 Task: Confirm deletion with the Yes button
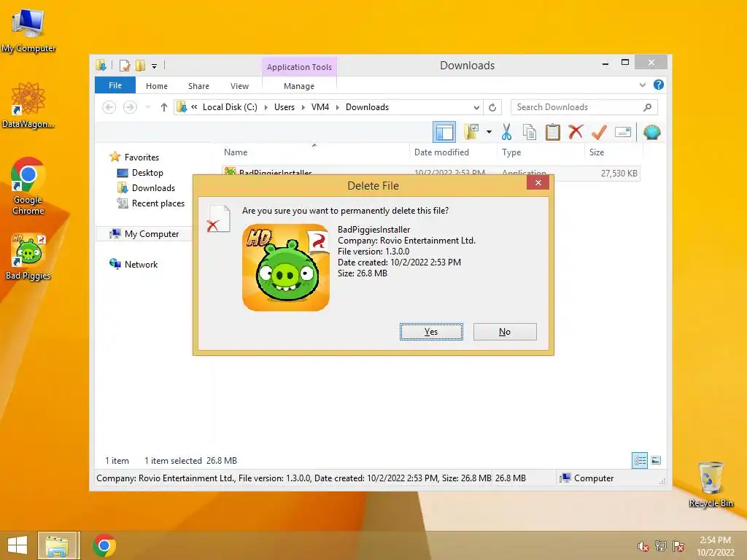pos(431,332)
